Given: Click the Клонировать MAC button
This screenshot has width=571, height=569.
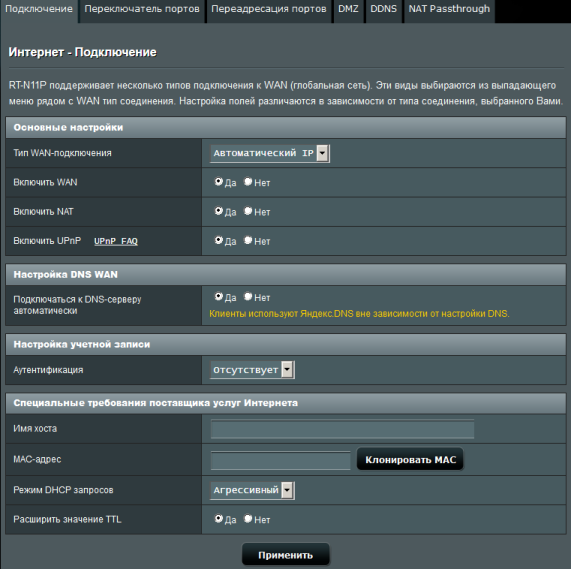Looking at the screenshot, I should click(410, 459).
